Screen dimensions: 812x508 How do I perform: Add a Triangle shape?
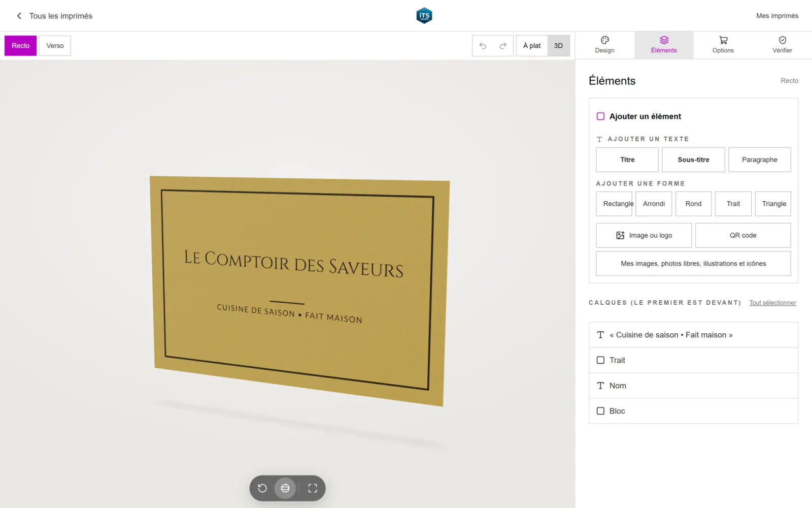[773, 204]
